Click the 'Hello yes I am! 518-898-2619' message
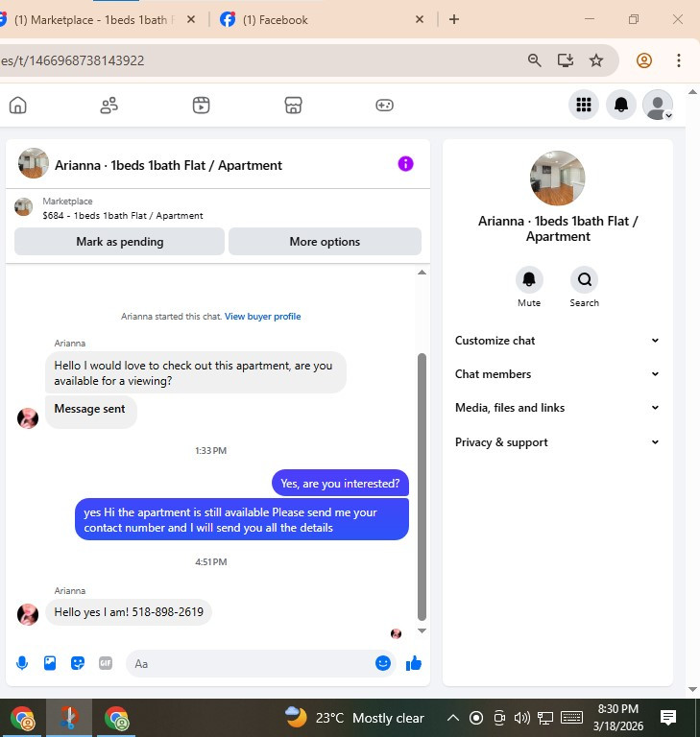Screen dimensions: 700x737 [129, 612]
